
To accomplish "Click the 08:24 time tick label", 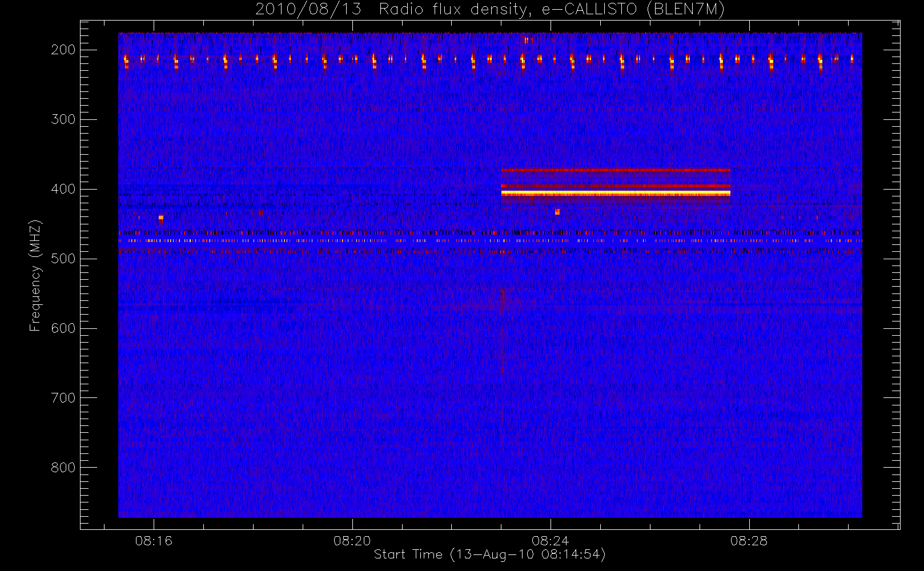I will [551, 541].
